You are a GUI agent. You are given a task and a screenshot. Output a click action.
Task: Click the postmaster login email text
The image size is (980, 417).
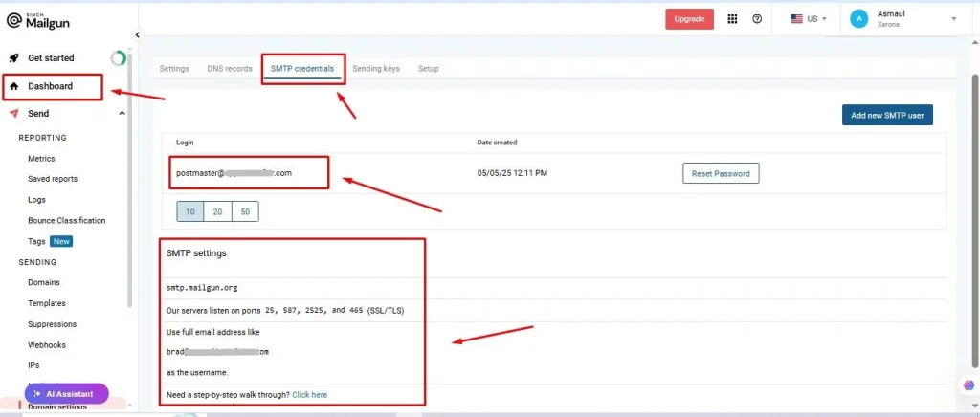(x=234, y=173)
